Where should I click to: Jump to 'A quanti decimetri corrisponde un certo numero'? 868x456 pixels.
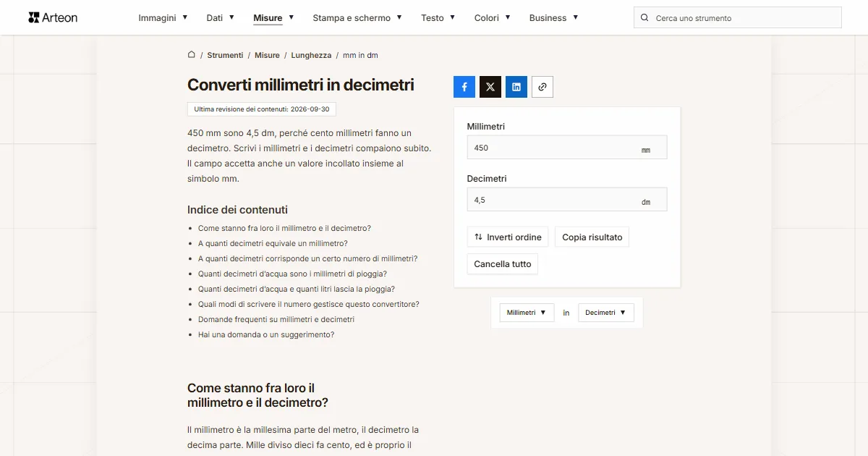click(307, 258)
